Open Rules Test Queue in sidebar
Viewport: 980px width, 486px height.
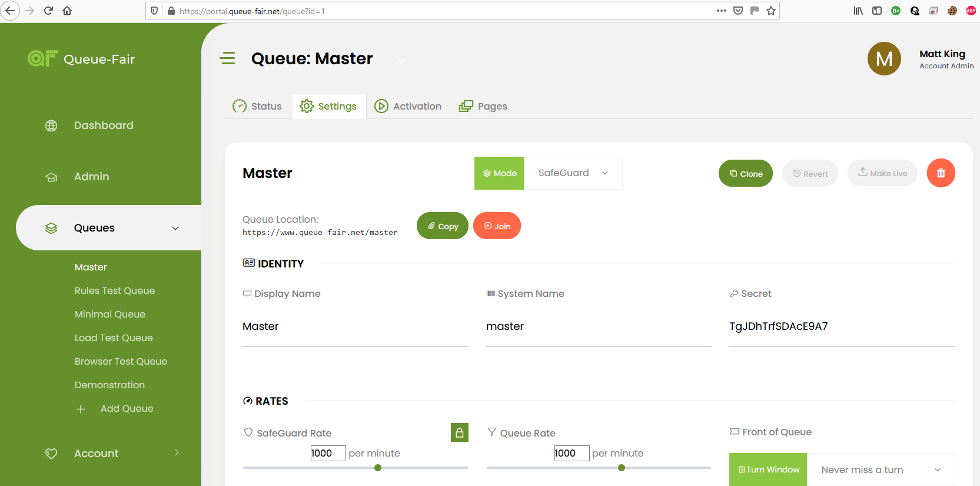[x=115, y=291]
